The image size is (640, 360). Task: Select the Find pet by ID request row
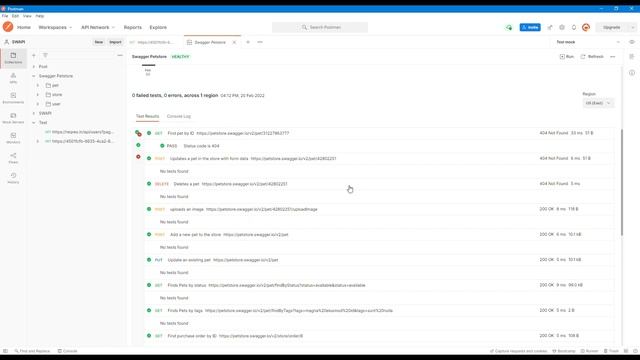point(380,133)
